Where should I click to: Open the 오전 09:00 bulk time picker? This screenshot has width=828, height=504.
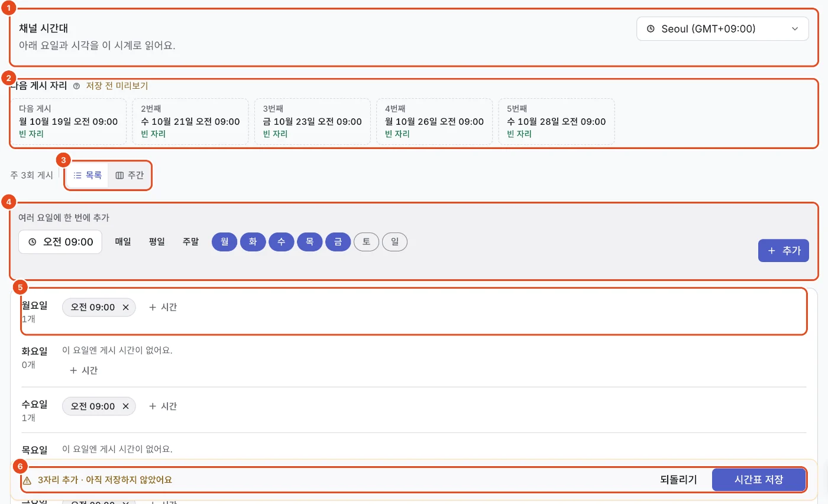coord(60,242)
